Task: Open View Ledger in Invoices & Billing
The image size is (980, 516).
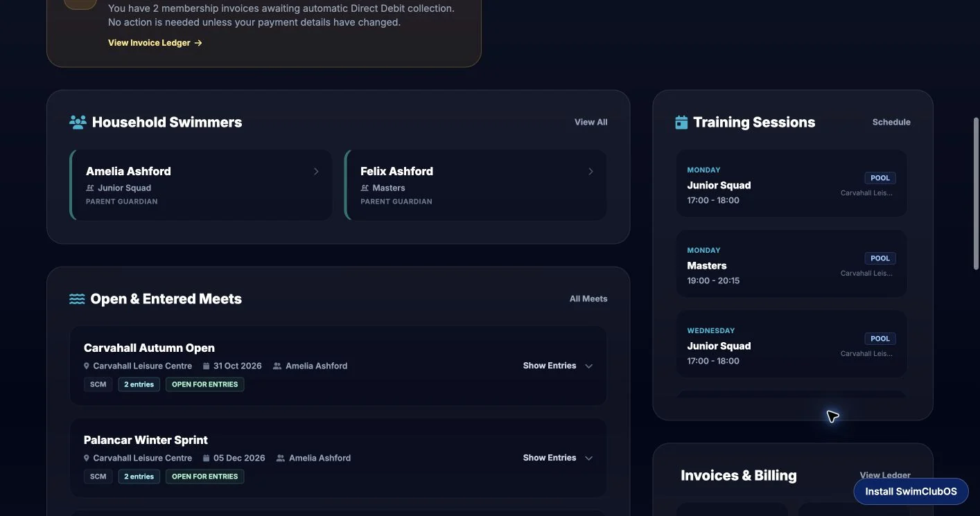Action: [885, 475]
